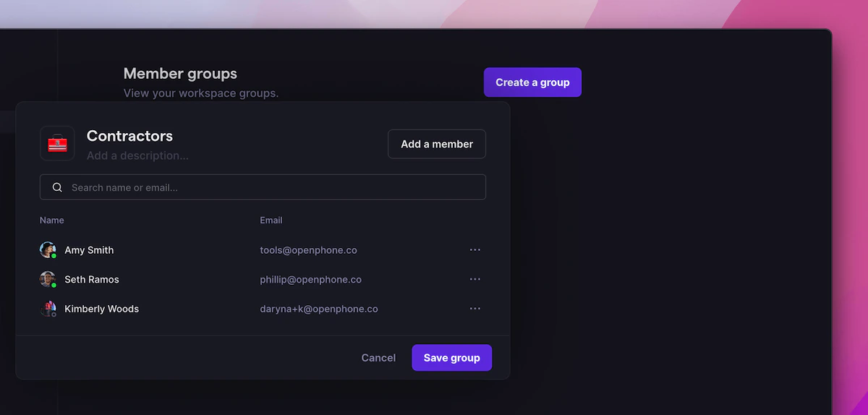Click the Member groups heading
This screenshot has width=868, height=415.
[x=180, y=74]
